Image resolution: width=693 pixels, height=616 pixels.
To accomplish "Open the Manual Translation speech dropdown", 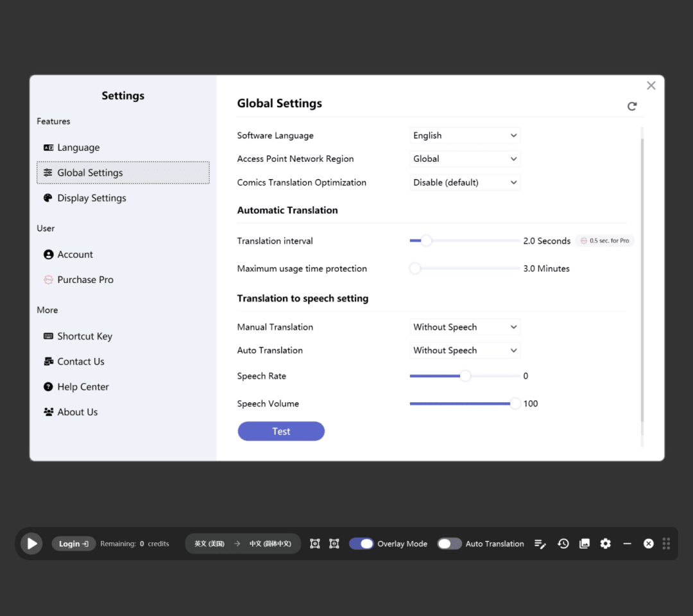I will tap(465, 327).
